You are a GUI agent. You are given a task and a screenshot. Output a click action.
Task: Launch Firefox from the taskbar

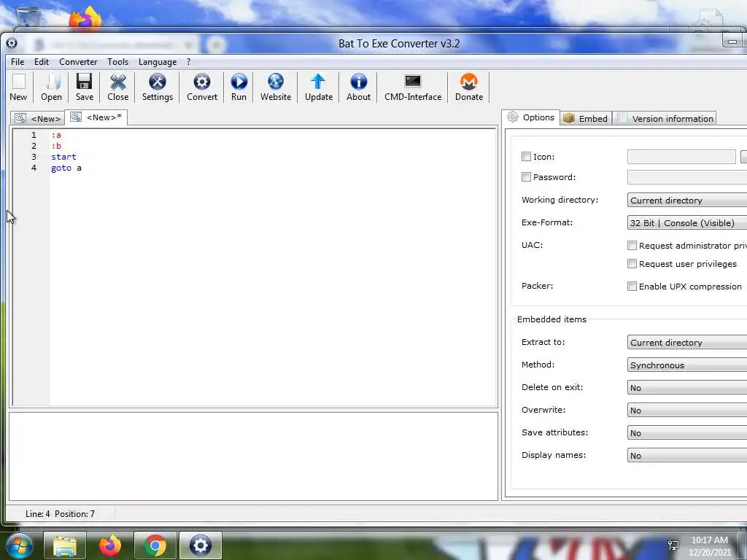[110, 545]
